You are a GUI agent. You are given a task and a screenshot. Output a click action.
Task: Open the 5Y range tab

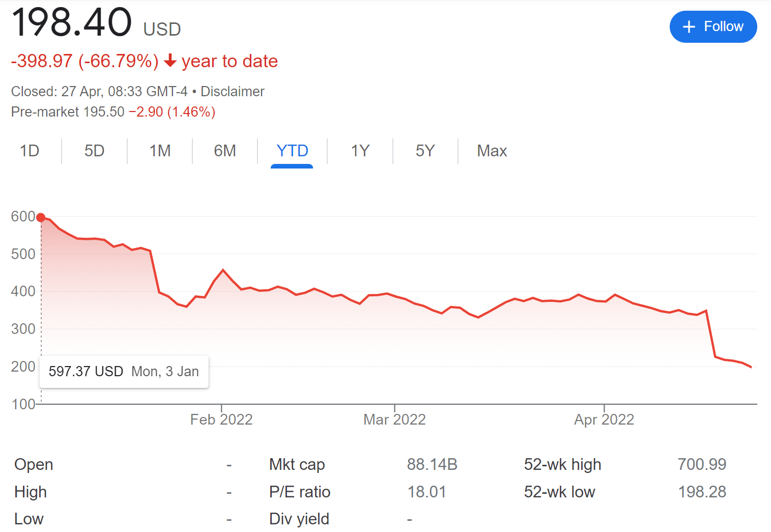tap(425, 151)
